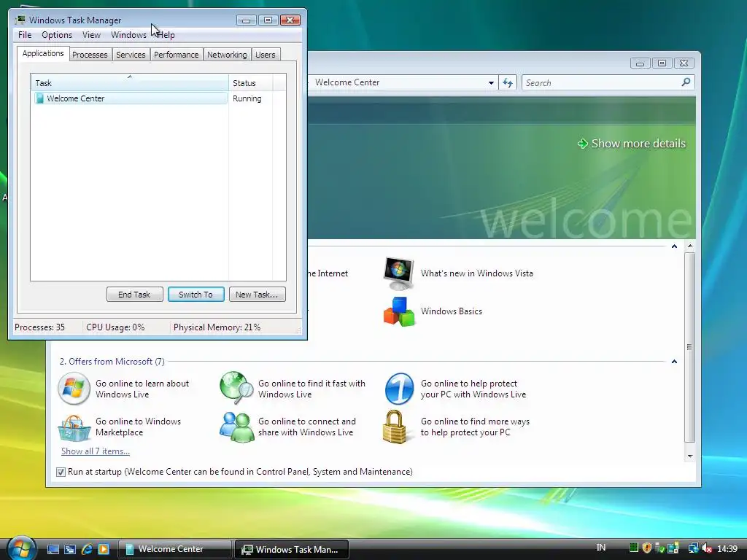Click the 14:39 taskbar clock
The height and width of the screenshot is (560, 747).
[x=727, y=549]
